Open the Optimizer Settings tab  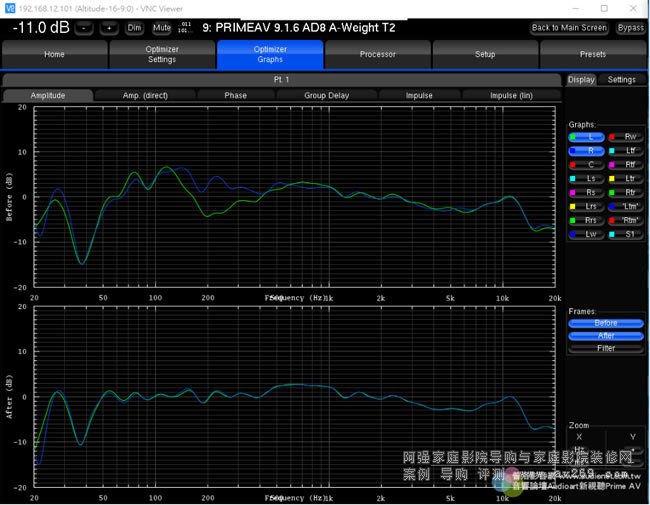point(162,54)
